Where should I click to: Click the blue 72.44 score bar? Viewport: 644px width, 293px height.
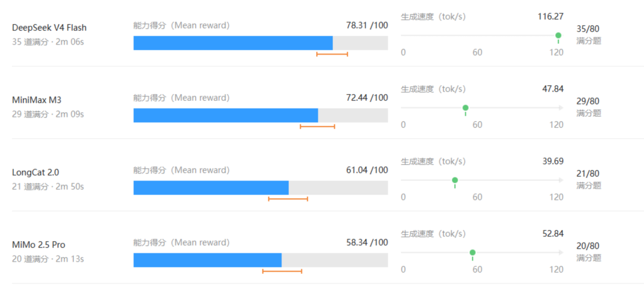(225, 116)
